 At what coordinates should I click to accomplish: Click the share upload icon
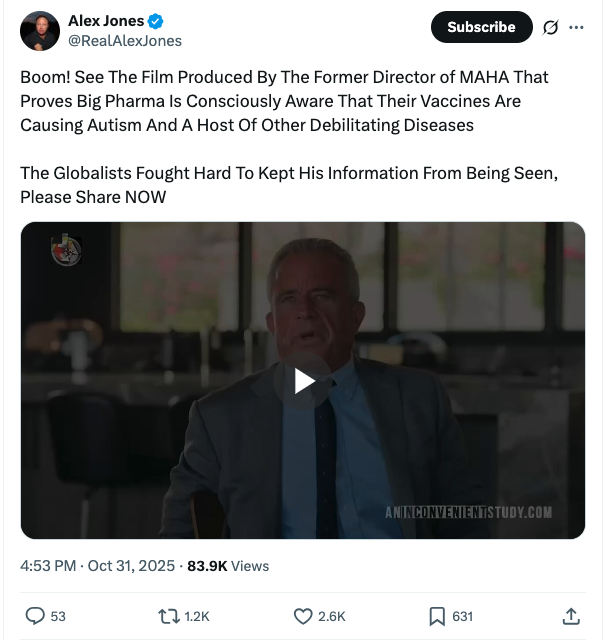click(571, 616)
